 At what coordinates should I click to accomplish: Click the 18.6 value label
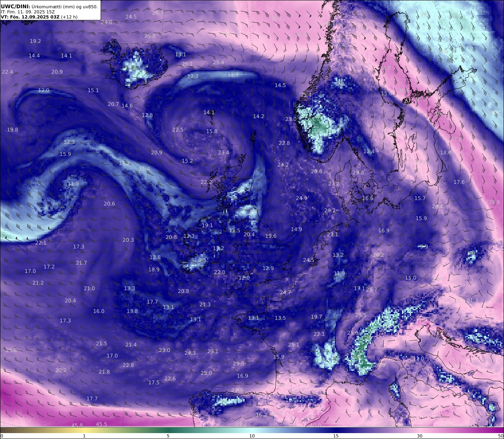[446, 153]
